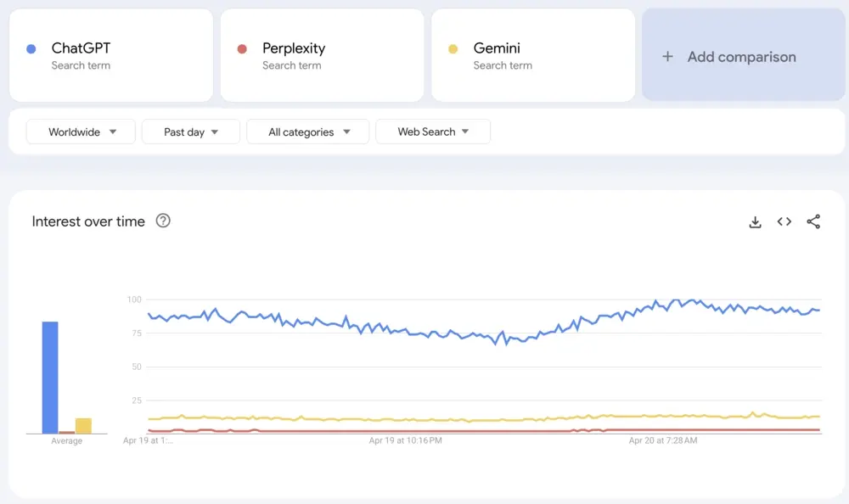Select the Perplexity search term card
The image size is (849, 504).
point(322,54)
